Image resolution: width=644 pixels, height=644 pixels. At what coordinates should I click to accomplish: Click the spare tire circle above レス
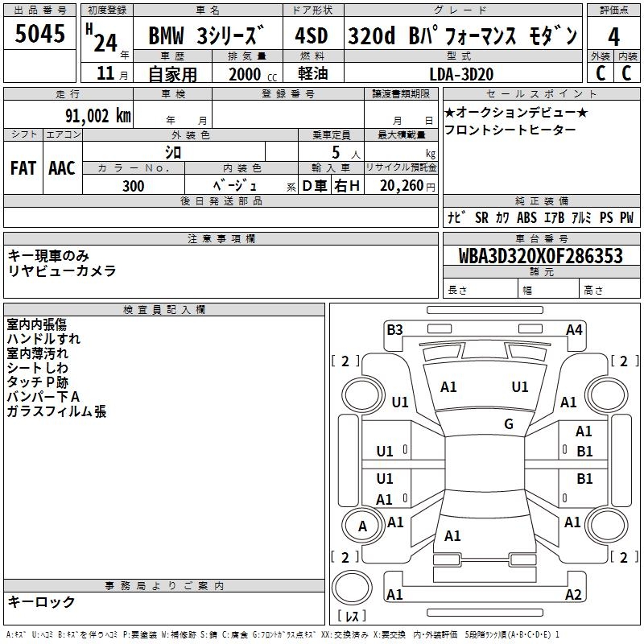click(x=352, y=588)
